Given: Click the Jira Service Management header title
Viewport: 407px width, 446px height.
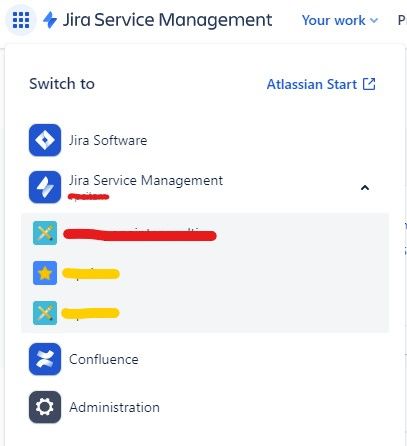Looking at the screenshot, I should point(167,20).
